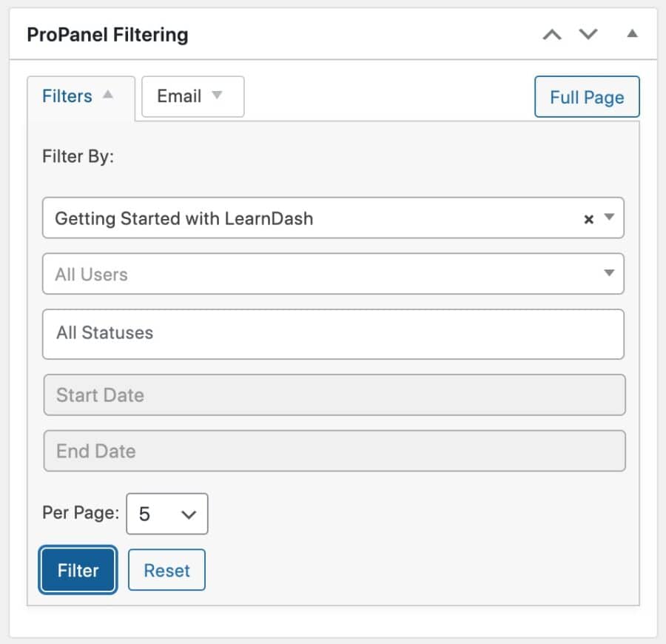Click the End Date field
666x644 pixels.
[x=333, y=450]
